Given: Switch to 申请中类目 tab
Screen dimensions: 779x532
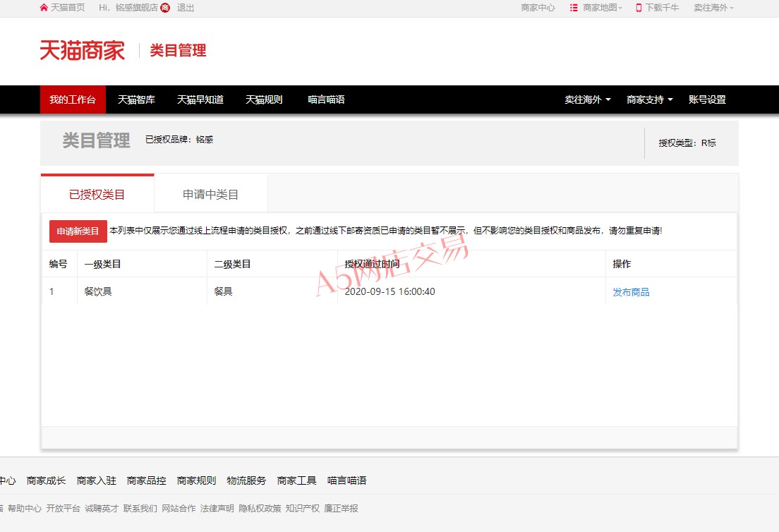Looking at the screenshot, I should coord(211,194).
